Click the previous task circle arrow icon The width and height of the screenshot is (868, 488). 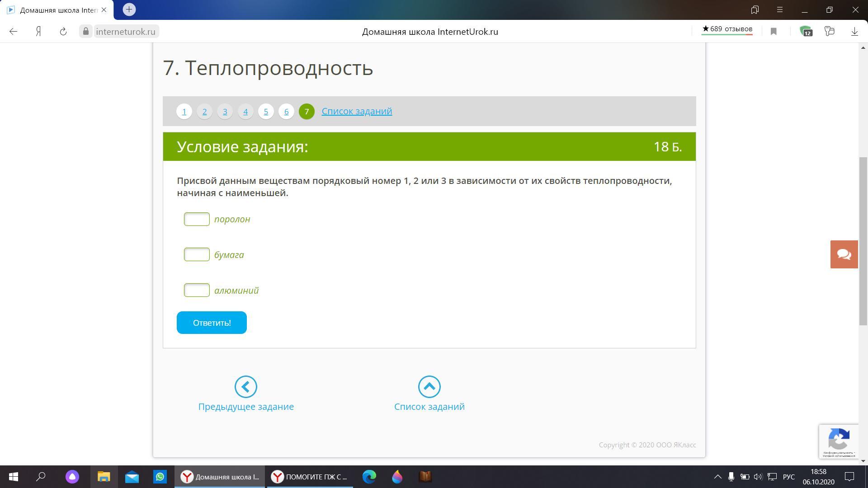pyautogui.click(x=246, y=387)
